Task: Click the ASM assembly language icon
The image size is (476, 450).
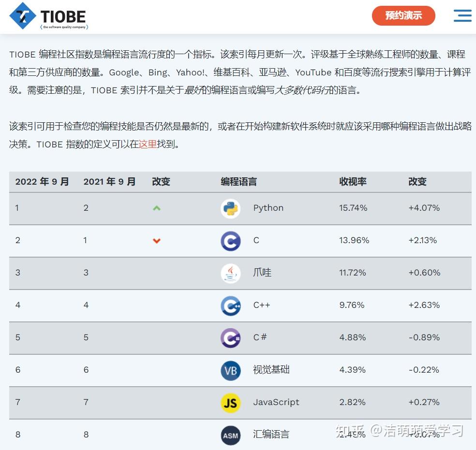Action: (x=231, y=435)
